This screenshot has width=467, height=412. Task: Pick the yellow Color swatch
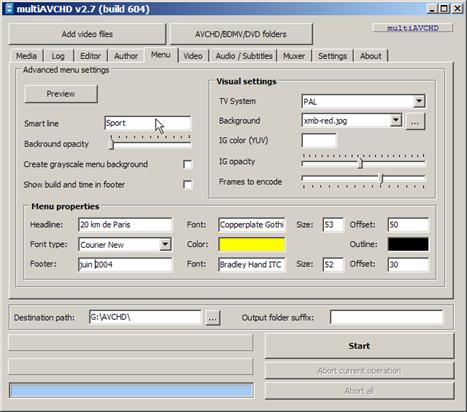point(252,244)
